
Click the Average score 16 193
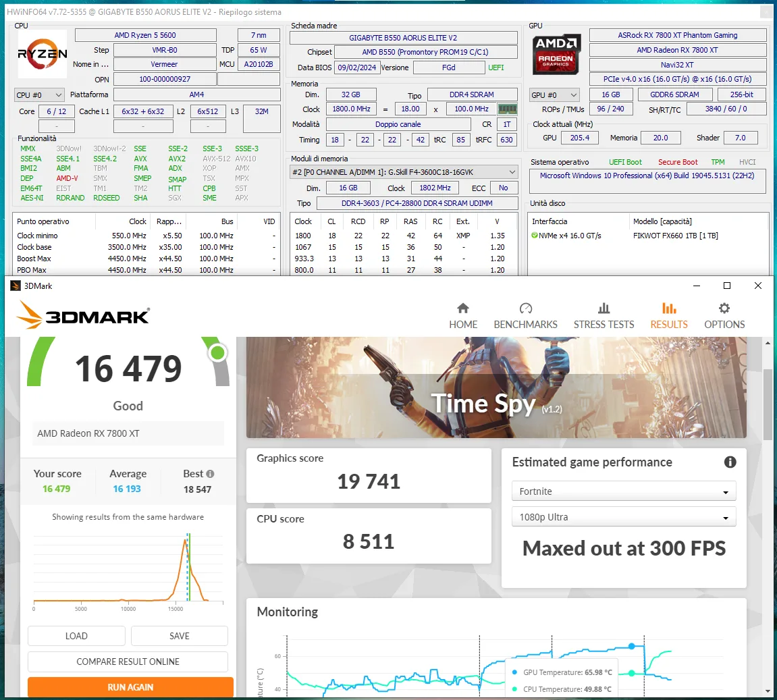click(x=127, y=489)
